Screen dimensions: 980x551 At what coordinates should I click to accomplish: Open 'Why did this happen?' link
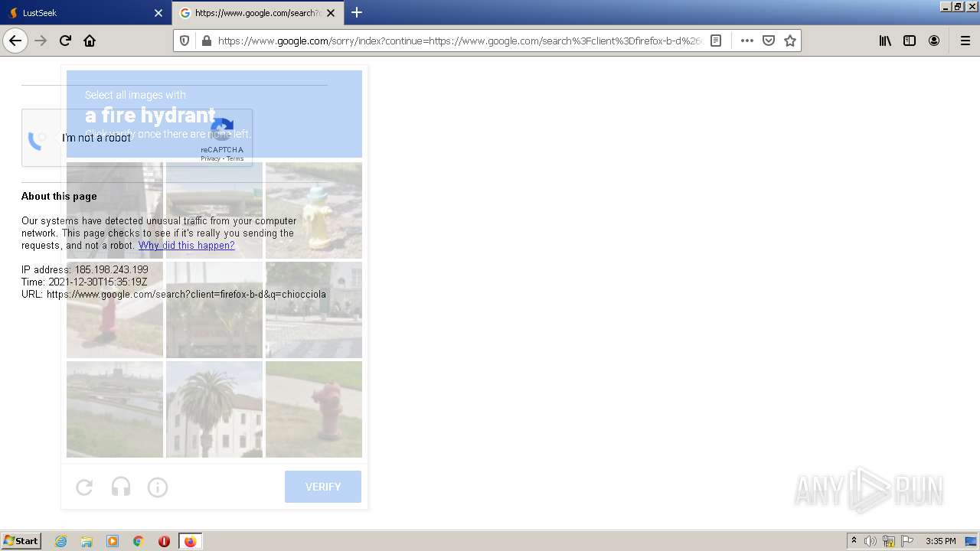click(186, 246)
